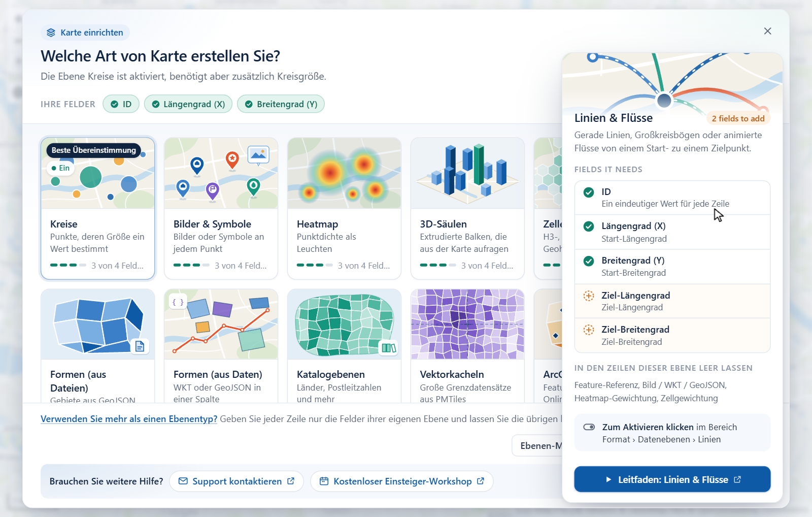Click the document icon on Formen aus Dateien
This screenshot has width=812, height=517.
[140, 346]
